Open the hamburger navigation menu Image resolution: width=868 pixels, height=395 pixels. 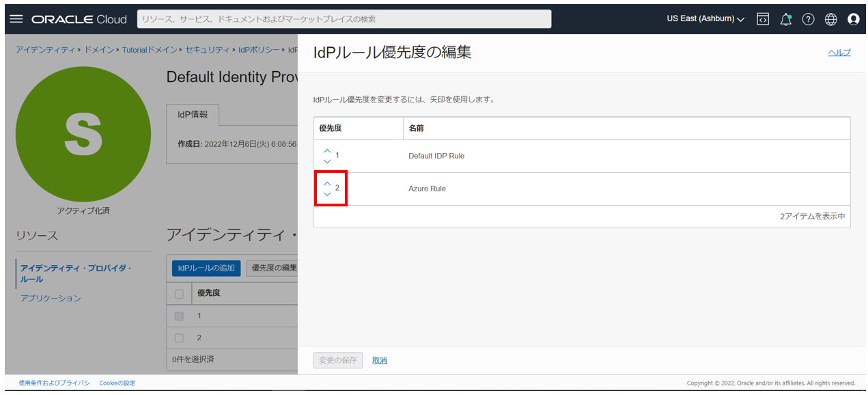tap(17, 19)
